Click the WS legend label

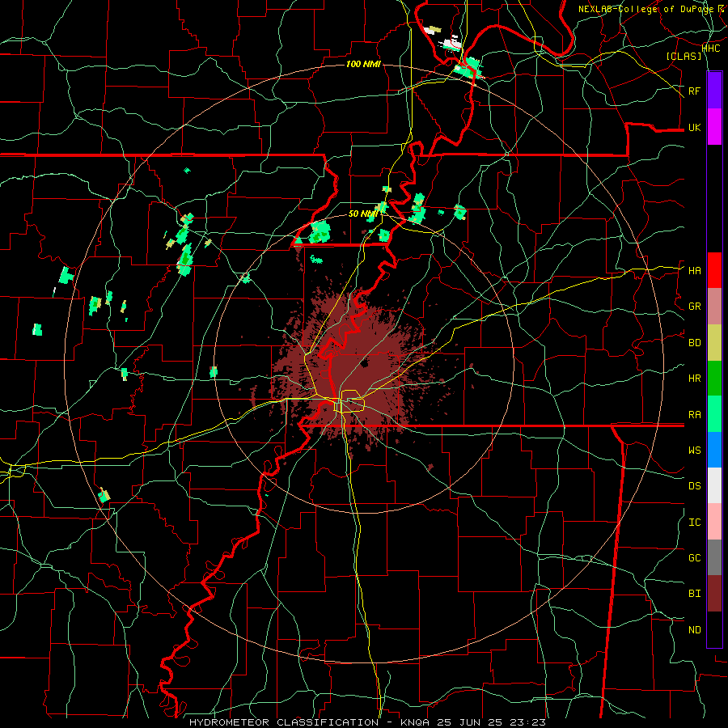694,451
